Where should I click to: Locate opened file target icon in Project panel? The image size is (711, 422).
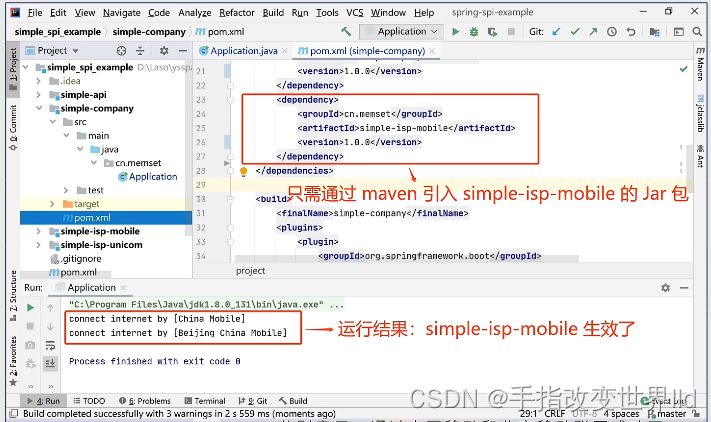121,51
